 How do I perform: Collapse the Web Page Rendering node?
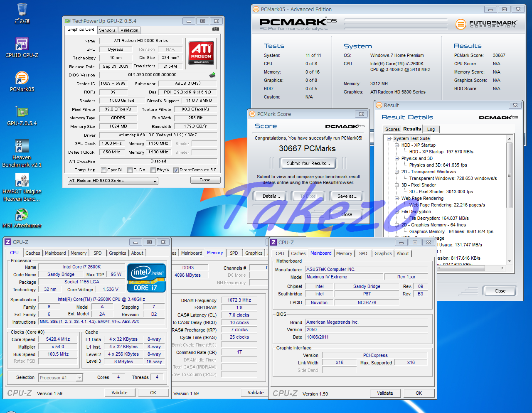tap(397, 198)
